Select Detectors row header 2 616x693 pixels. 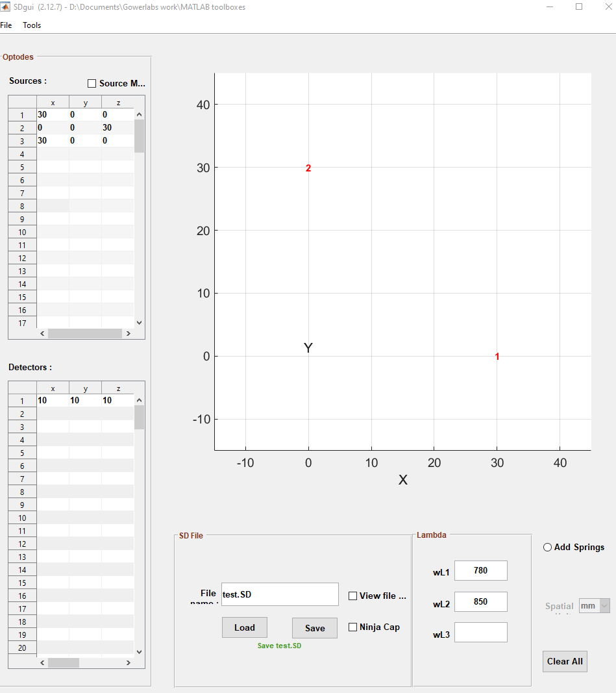point(22,414)
